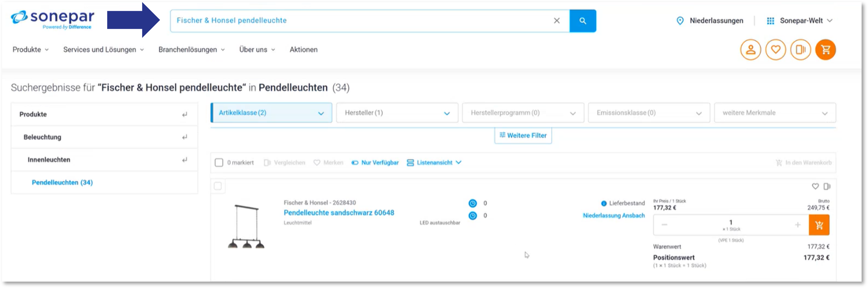
Task: Expand the Herstellerprogramm (0) filter
Action: (523, 113)
